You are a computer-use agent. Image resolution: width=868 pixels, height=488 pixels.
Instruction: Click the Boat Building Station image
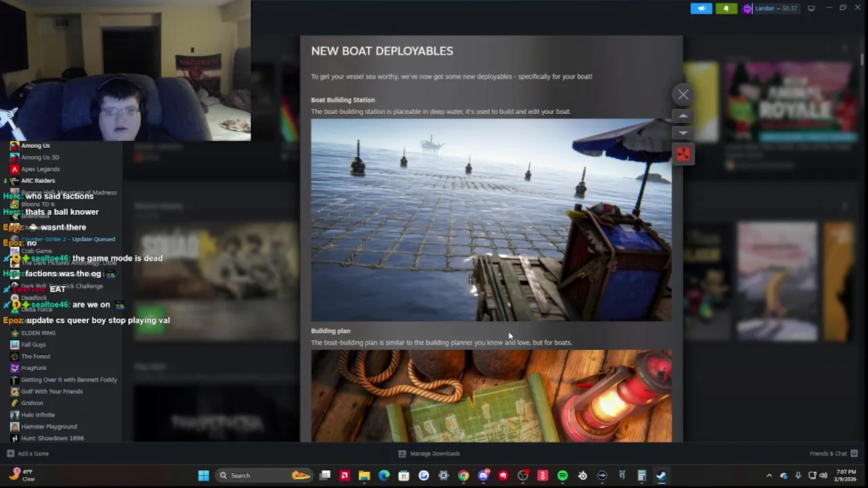pos(492,220)
